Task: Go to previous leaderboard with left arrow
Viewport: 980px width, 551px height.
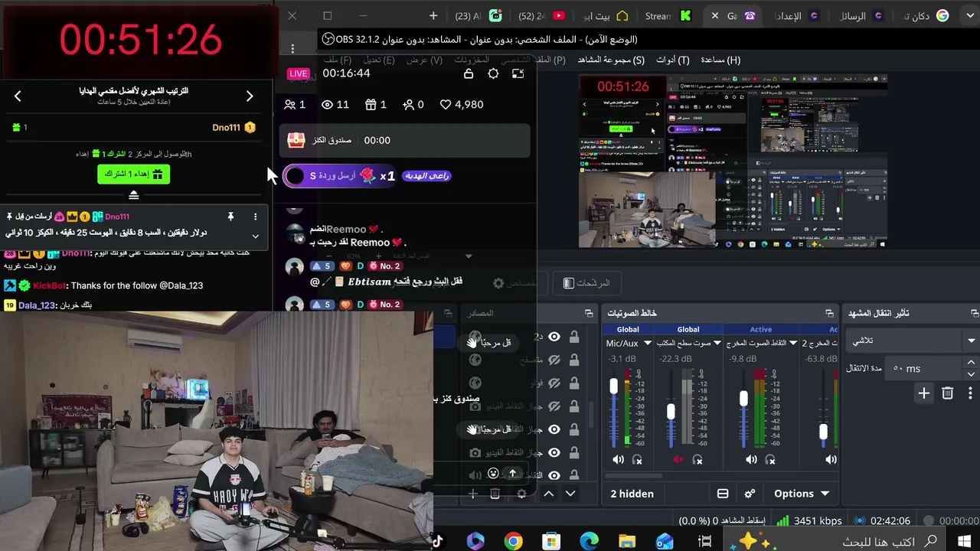Action: point(18,96)
